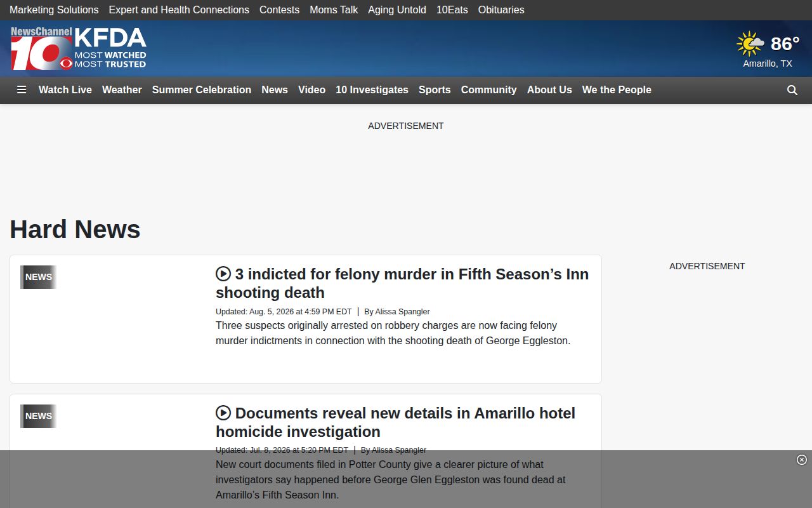The width and height of the screenshot is (812, 508).
Task: Click NEWS badge on felony murder story
Action: [x=39, y=277]
